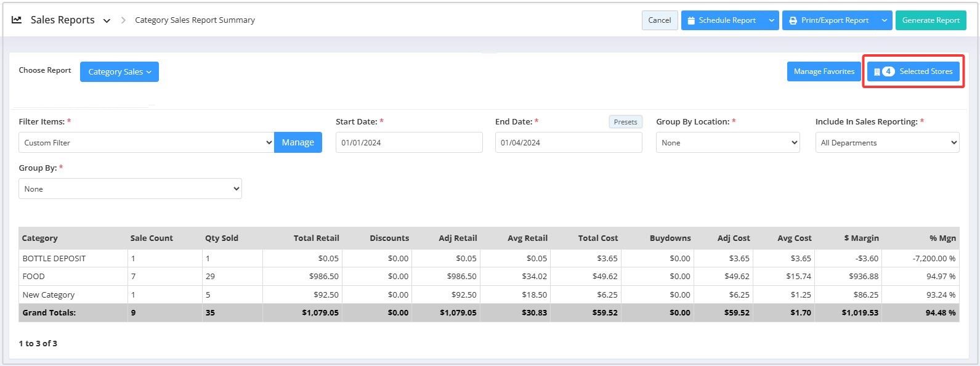Open the Print/Export Report dropdown arrow
980x366 pixels.
coord(885,20)
